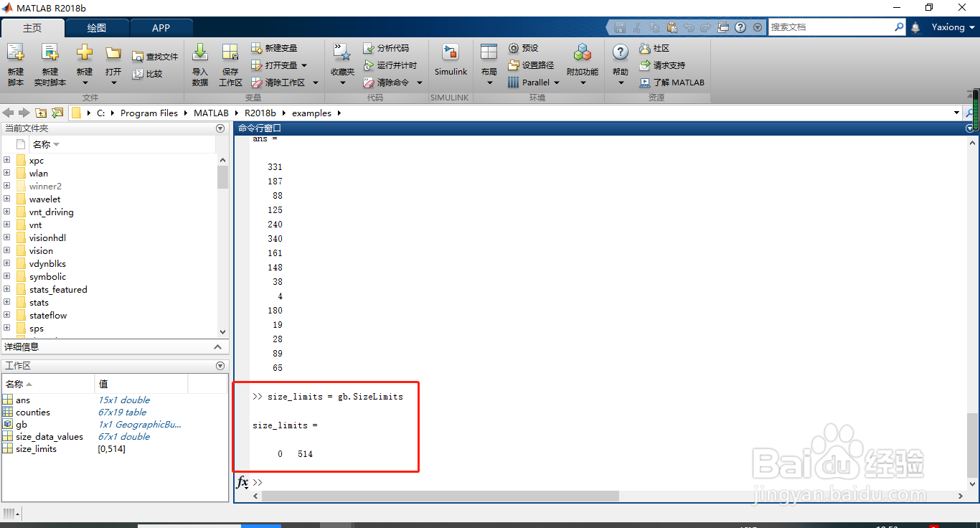Navigate forward in folder history
Viewport: 980px width, 528px height.
point(24,113)
